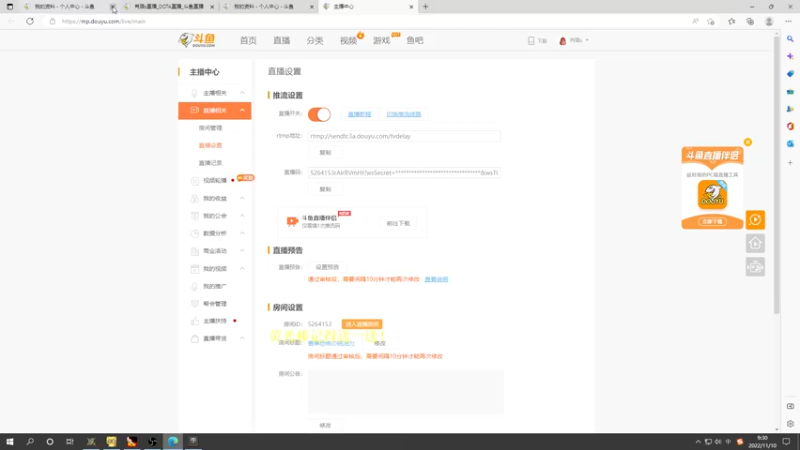
Task: Click the 商业活动 building icon
Action: click(x=194, y=251)
